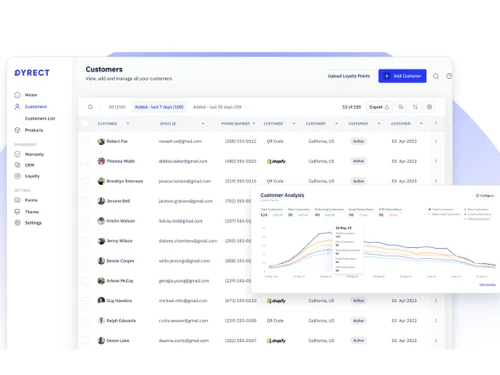Click the Export button

click(x=379, y=107)
